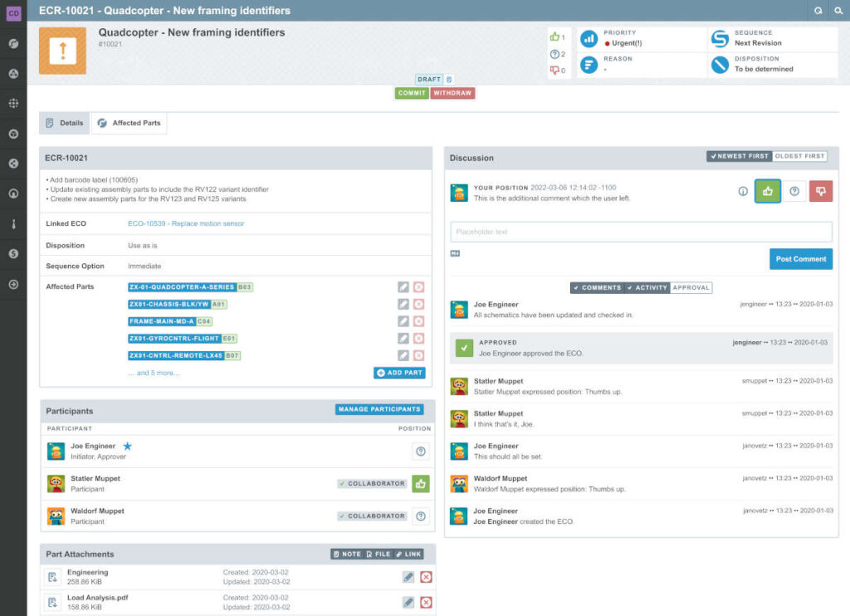Viewport: 850px width, 616px height.
Task: Edit the Engineering attachment
Action: coord(408,577)
